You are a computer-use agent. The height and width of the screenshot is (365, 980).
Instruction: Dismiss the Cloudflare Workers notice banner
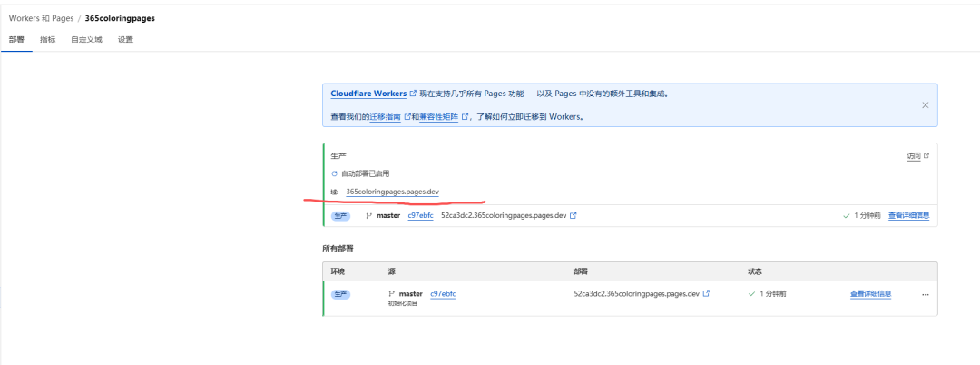pos(925,105)
